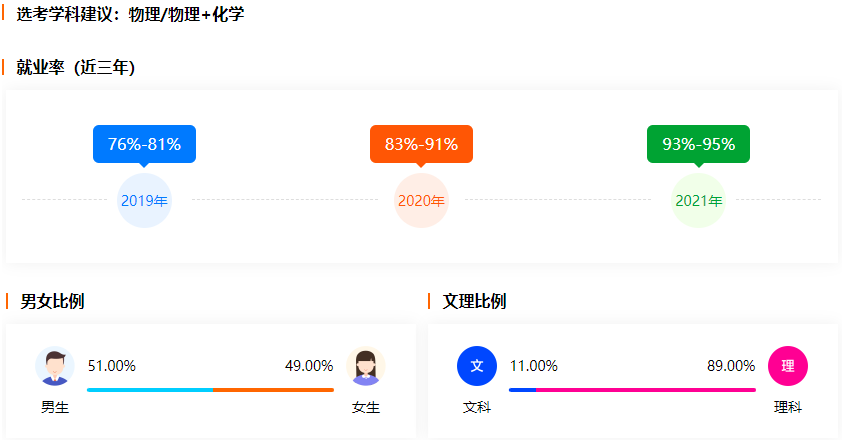
Task: Click the blue 76%-81% employment badge
Action: (144, 144)
